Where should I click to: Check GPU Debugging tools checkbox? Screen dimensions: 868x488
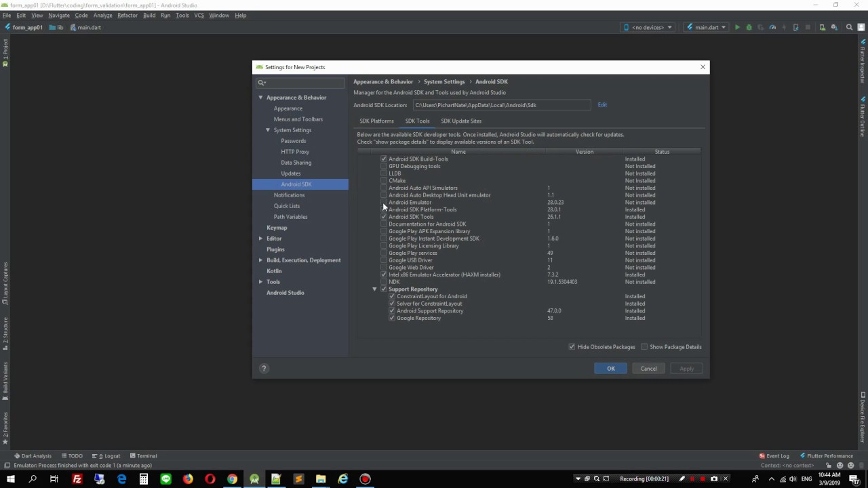tap(384, 166)
